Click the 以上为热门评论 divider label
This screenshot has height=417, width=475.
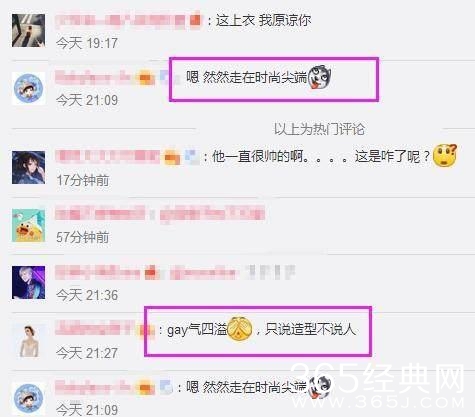[319, 129]
